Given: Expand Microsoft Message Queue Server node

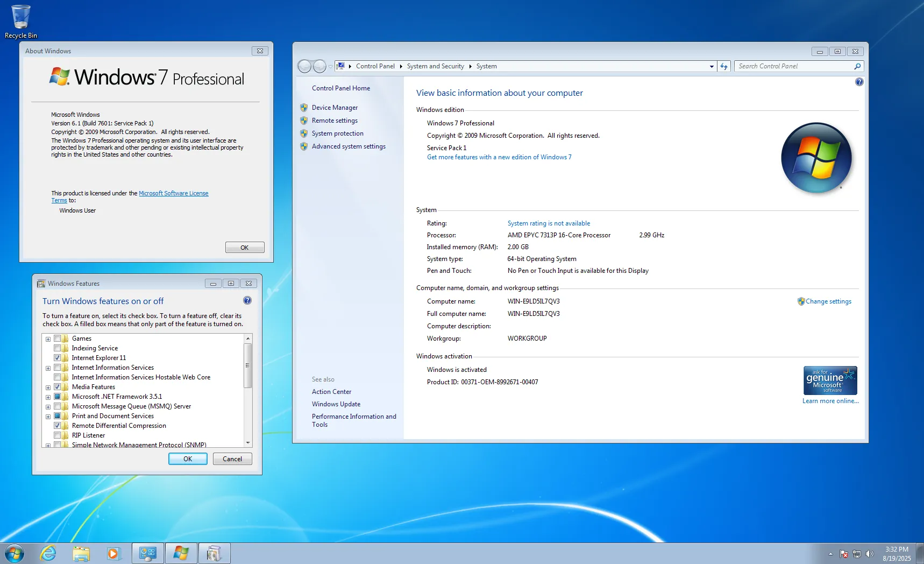Looking at the screenshot, I should tap(48, 407).
